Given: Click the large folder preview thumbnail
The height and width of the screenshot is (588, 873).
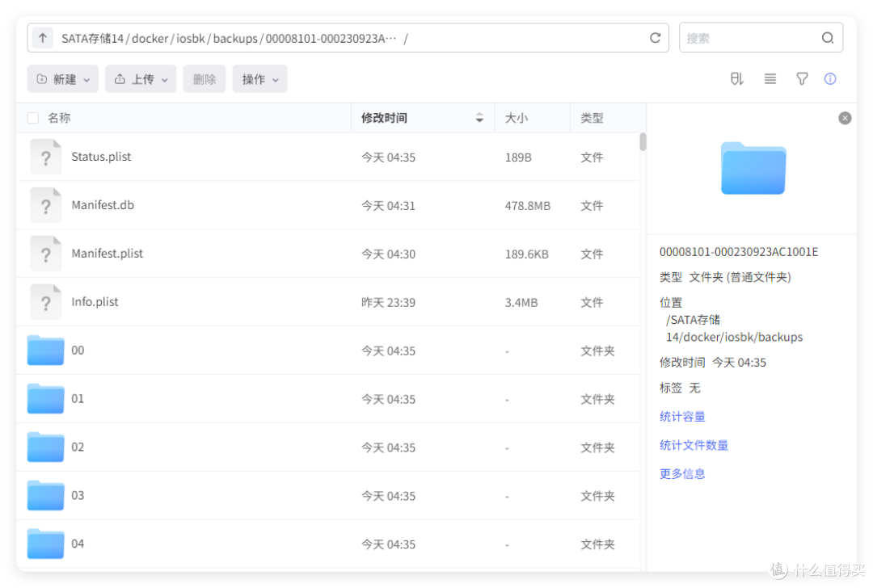Looking at the screenshot, I should tap(753, 168).
